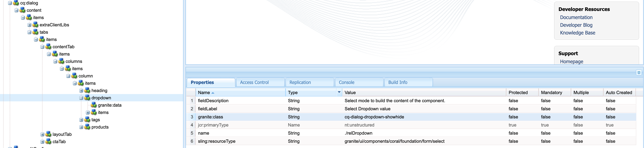Collapse the contentTab tree node
Viewport: 644px width, 148px height.
[x=42, y=47]
